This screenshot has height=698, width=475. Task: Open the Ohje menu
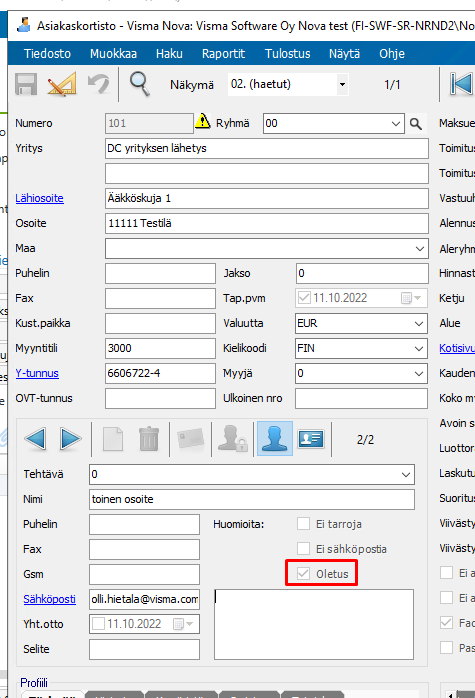pos(392,53)
